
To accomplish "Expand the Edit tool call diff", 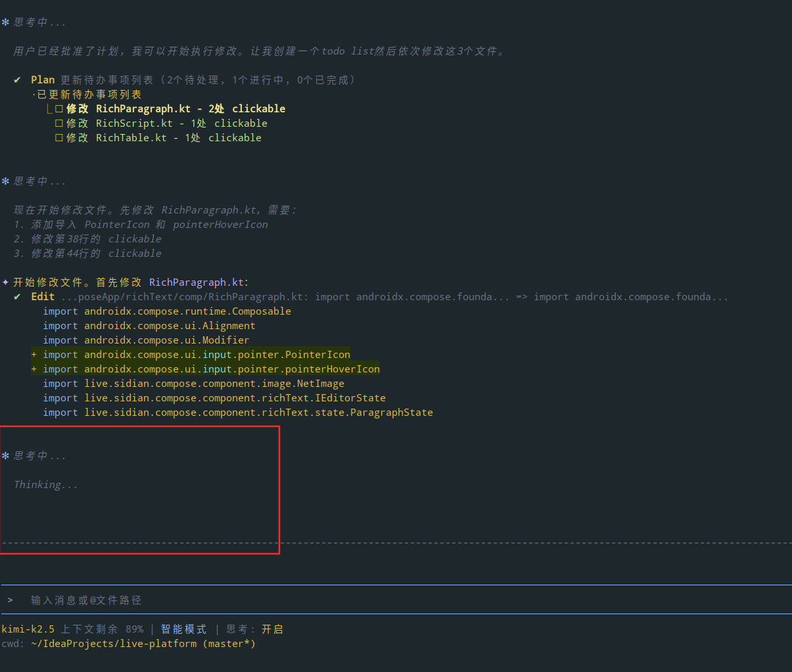I will click(x=43, y=297).
